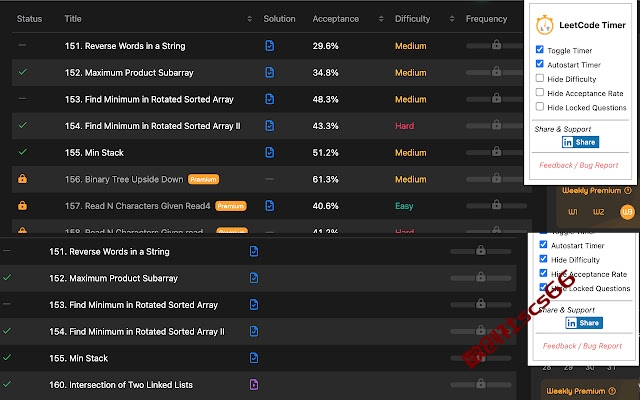Open solution icon for 152. Maximum Product Subarray, upper table

[x=269, y=72]
